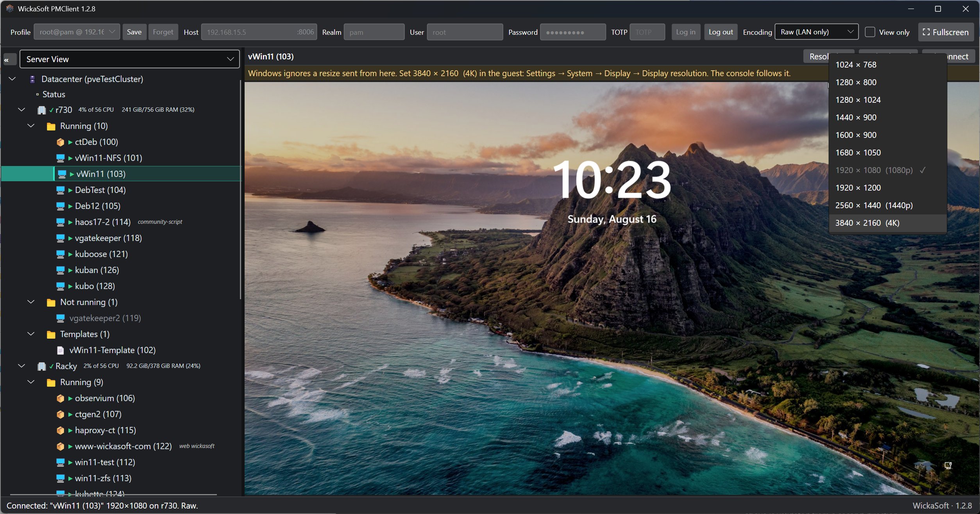Collapse the sidebar with the double-arrow button
The width and height of the screenshot is (980, 514).
point(9,60)
